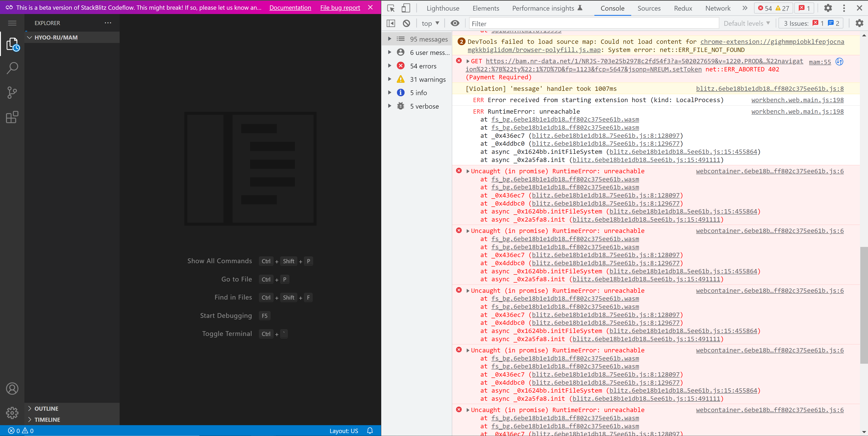Image resolution: width=868 pixels, height=436 pixels.
Task: Open the mam:55 source link
Action: click(x=820, y=62)
